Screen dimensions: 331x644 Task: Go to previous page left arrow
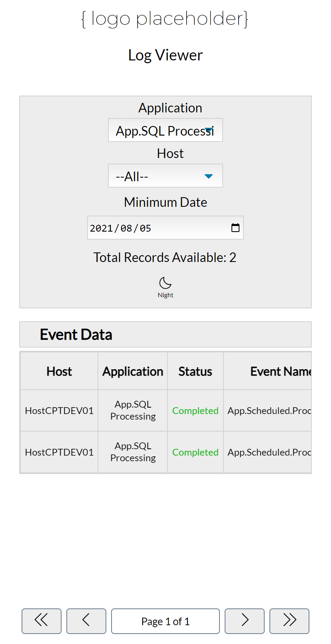click(x=86, y=621)
